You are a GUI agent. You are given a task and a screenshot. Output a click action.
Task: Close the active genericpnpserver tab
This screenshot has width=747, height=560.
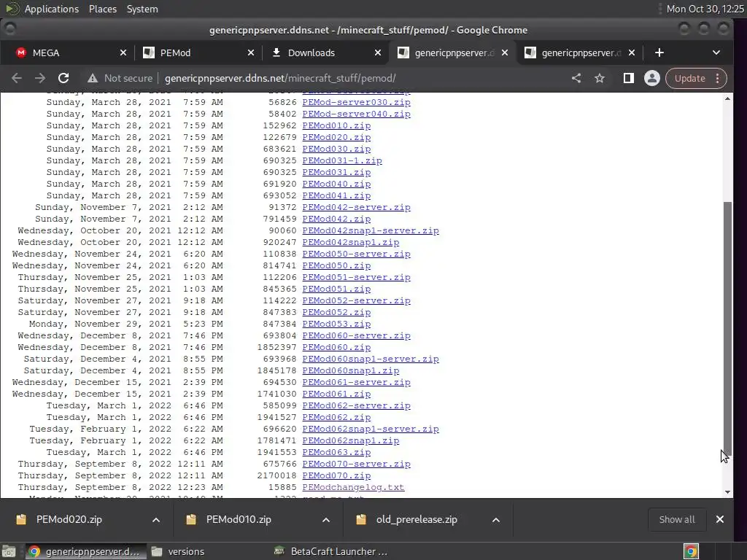tap(505, 52)
